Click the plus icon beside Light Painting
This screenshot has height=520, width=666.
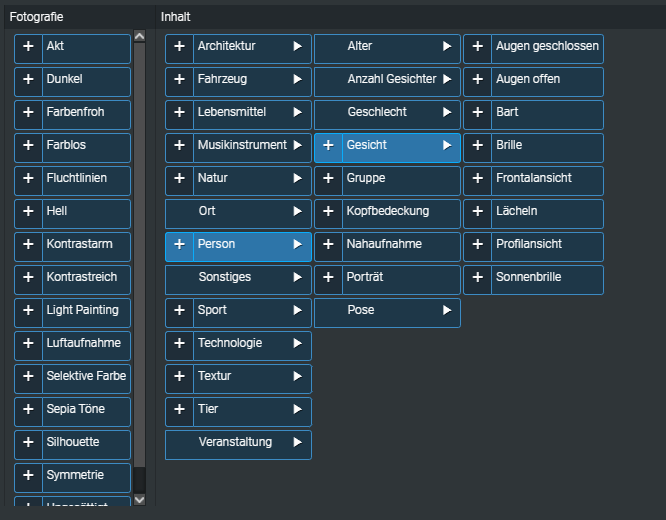(28, 312)
